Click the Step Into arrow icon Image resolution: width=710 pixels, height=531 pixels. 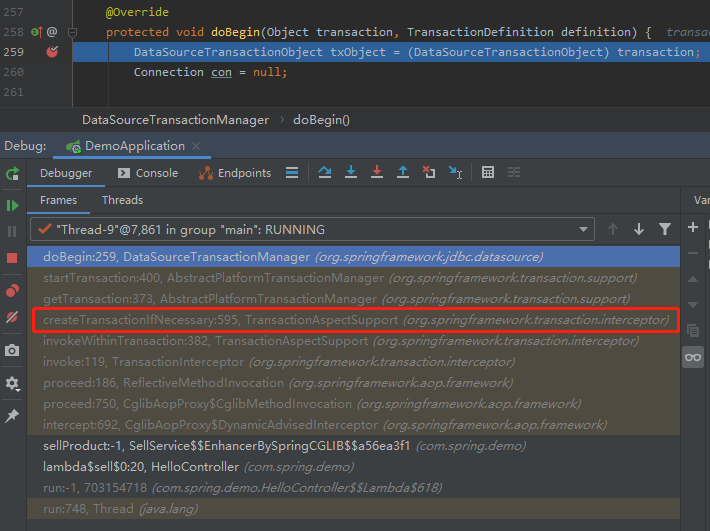point(350,172)
